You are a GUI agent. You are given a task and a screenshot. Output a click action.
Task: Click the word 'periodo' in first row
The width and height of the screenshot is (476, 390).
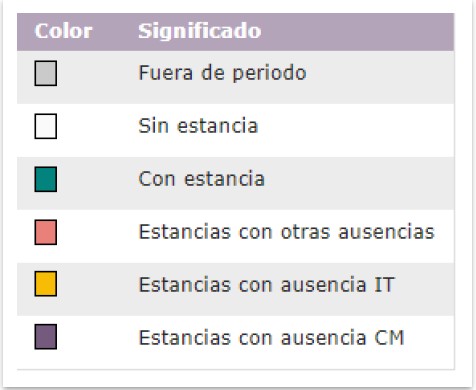click(269, 73)
